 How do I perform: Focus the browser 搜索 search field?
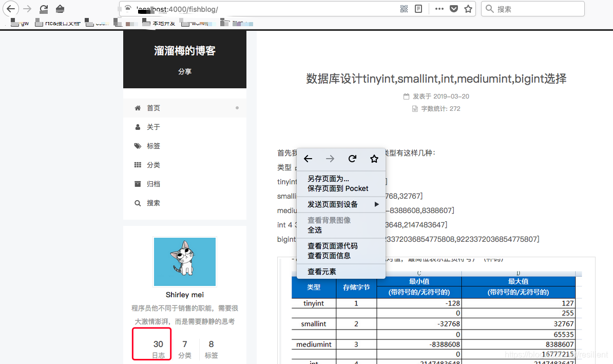(x=533, y=9)
